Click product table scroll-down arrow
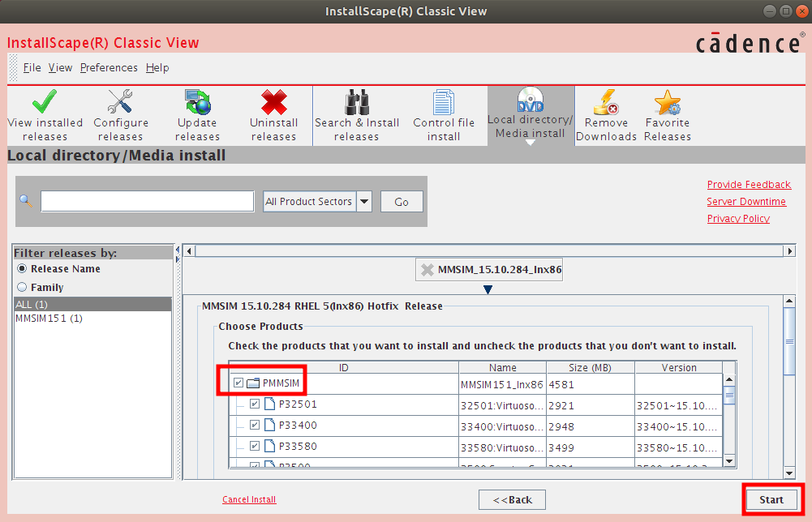812x522 pixels. pyautogui.click(x=729, y=461)
